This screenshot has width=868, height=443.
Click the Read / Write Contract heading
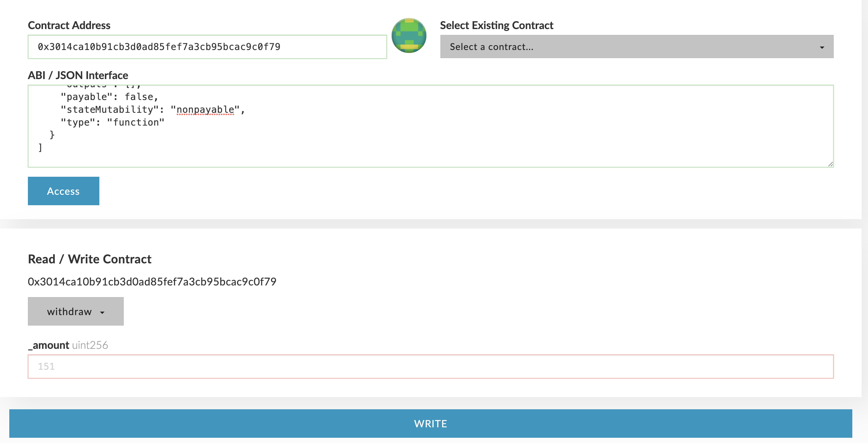(90, 259)
